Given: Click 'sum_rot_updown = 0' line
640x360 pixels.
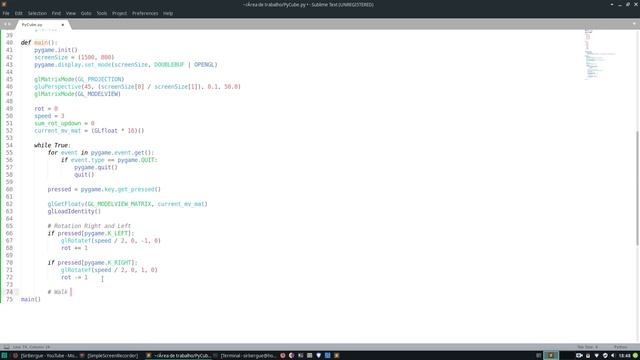Looking at the screenshot, I should 64,123.
